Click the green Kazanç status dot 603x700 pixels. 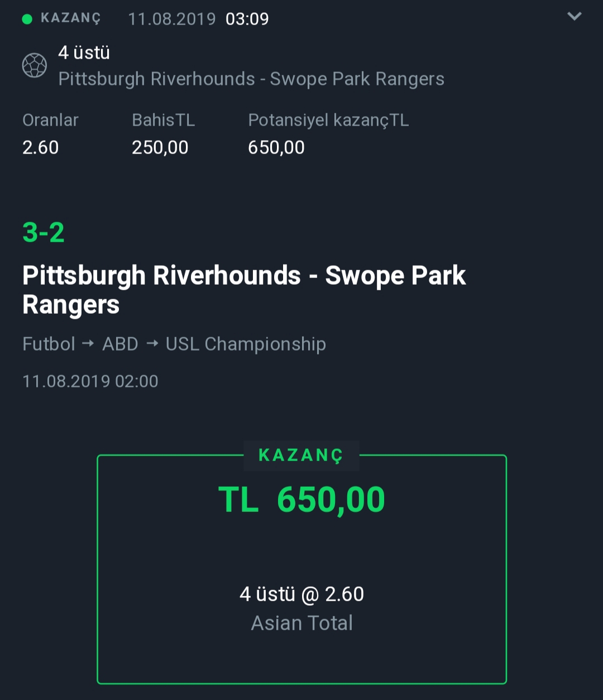pyautogui.click(x=27, y=19)
